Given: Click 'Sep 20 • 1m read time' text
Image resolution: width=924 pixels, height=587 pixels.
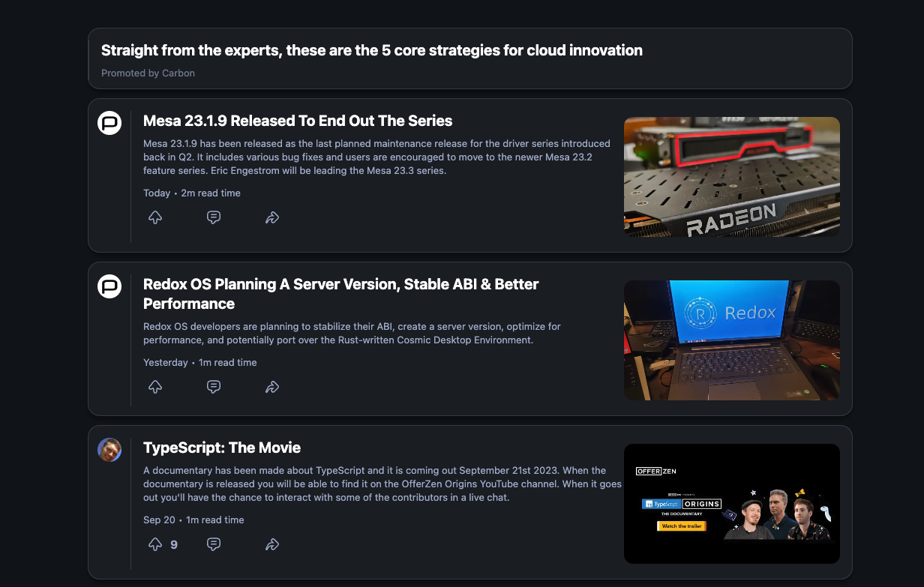Looking at the screenshot, I should coord(193,520).
